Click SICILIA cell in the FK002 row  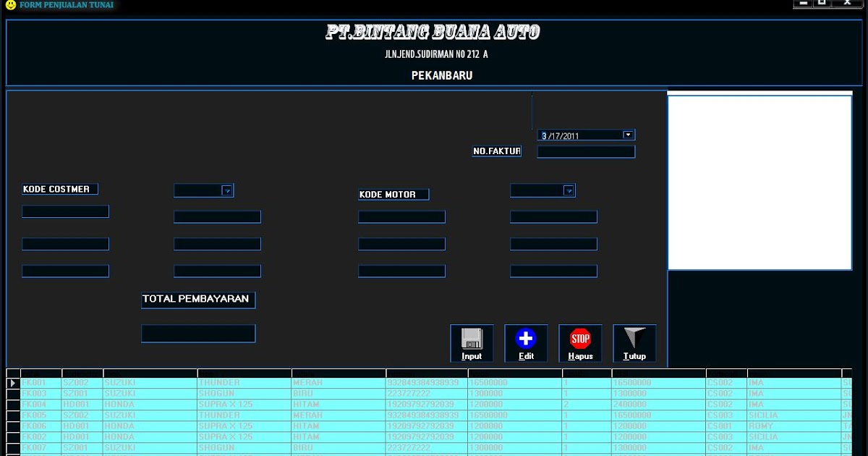point(794,436)
